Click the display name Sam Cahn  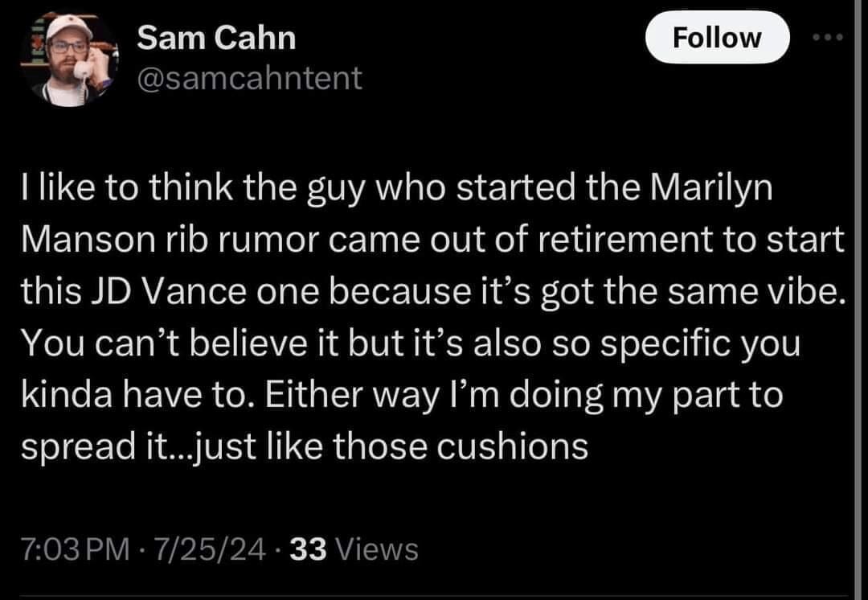(x=215, y=35)
